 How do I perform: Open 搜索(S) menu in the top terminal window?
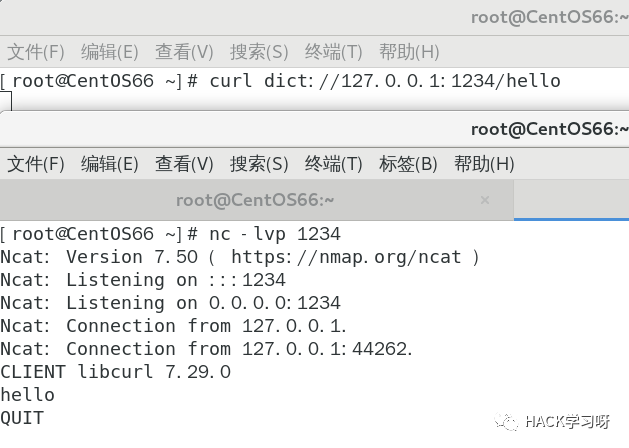(x=259, y=52)
